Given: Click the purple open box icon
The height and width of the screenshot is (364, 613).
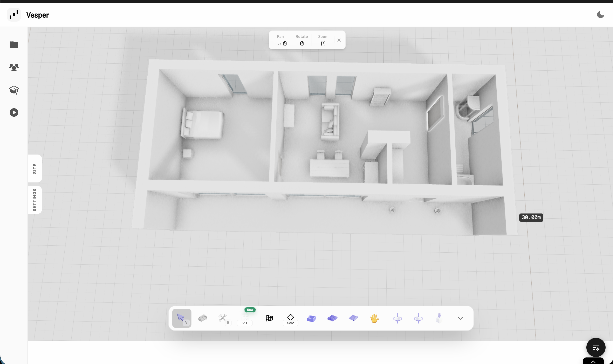Looking at the screenshot, I should point(311,318).
